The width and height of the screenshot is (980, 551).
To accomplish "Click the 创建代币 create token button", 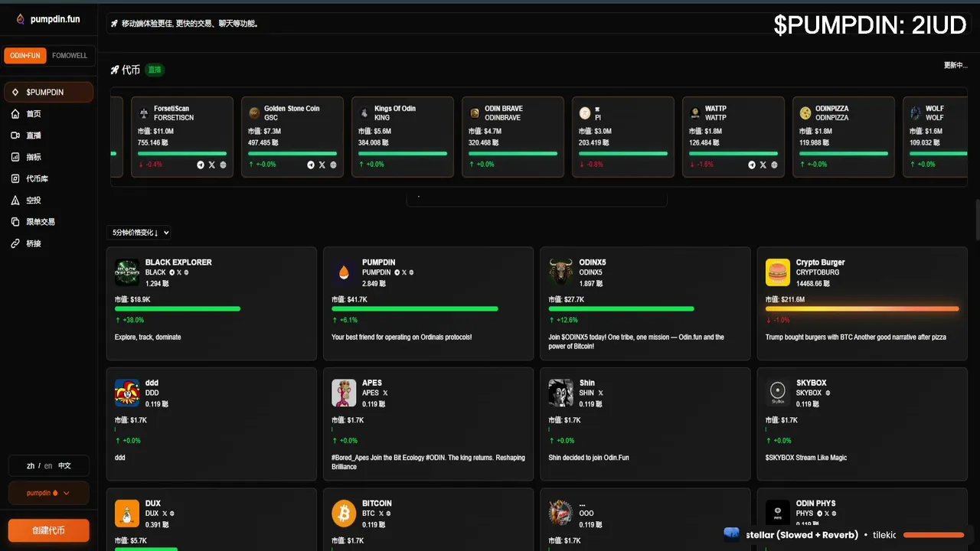I will [48, 530].
